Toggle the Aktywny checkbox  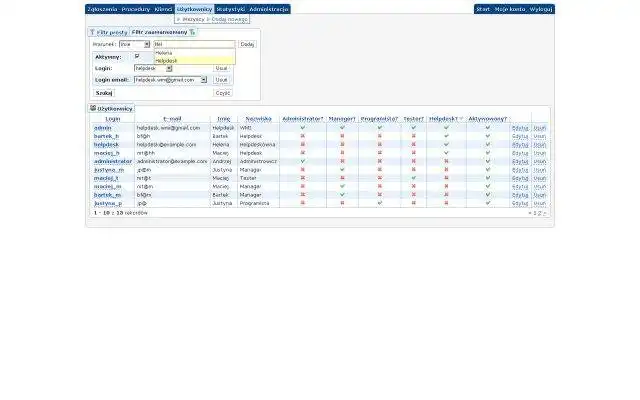tap(137, 56)
